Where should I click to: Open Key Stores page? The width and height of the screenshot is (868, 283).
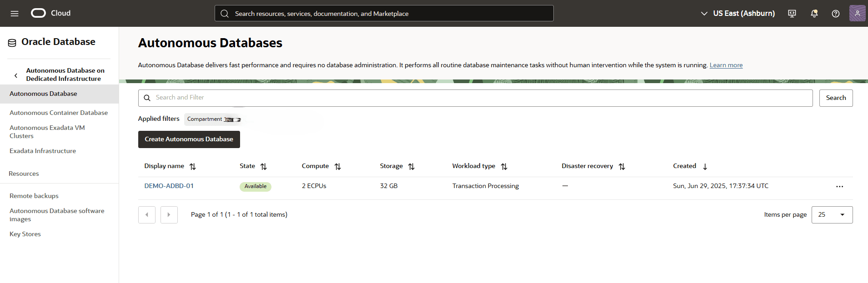pos(25,234)
